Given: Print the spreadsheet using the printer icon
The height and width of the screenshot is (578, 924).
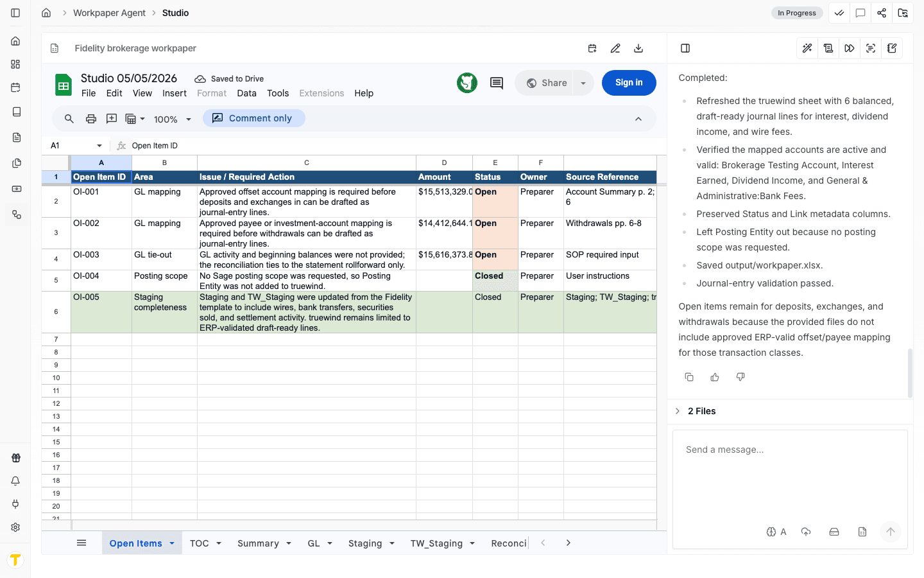Looking at the screenshot, I should click(91, 119).
